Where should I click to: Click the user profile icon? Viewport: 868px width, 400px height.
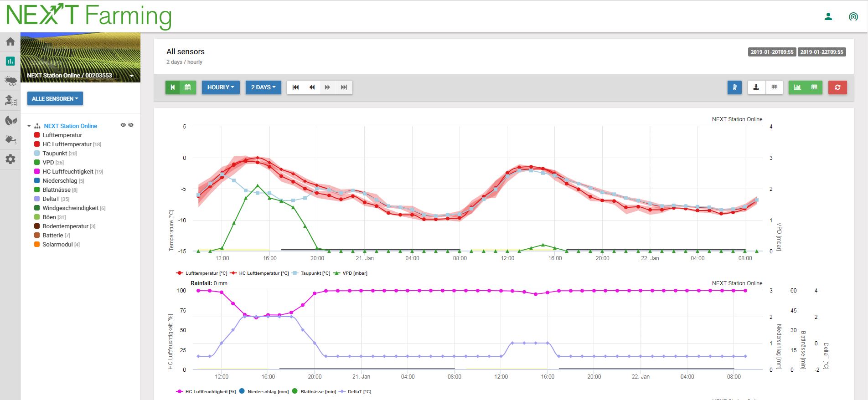click(x=828, y=17)
